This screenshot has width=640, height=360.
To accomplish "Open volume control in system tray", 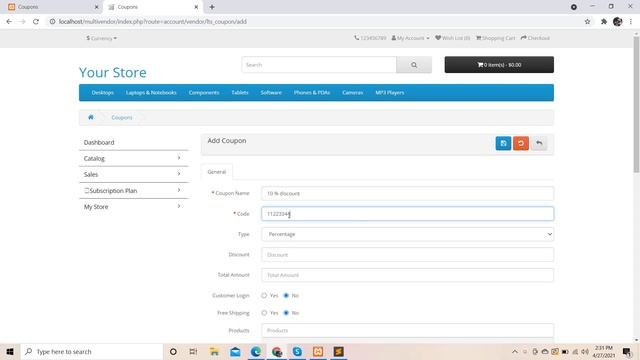I will (585, 351).
